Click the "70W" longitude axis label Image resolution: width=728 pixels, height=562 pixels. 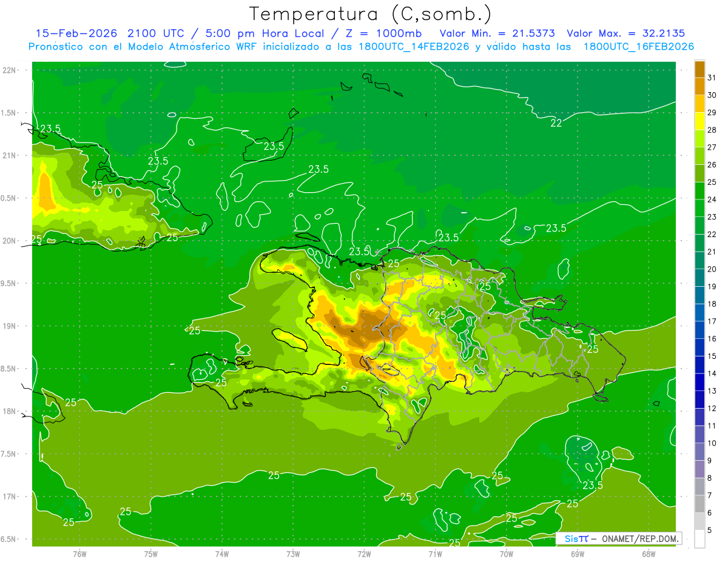coord(507,554)
